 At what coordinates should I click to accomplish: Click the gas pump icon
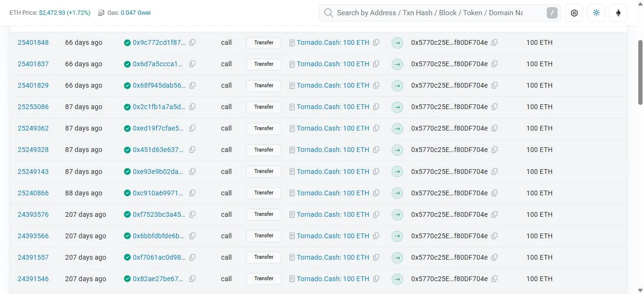point(101,13)
